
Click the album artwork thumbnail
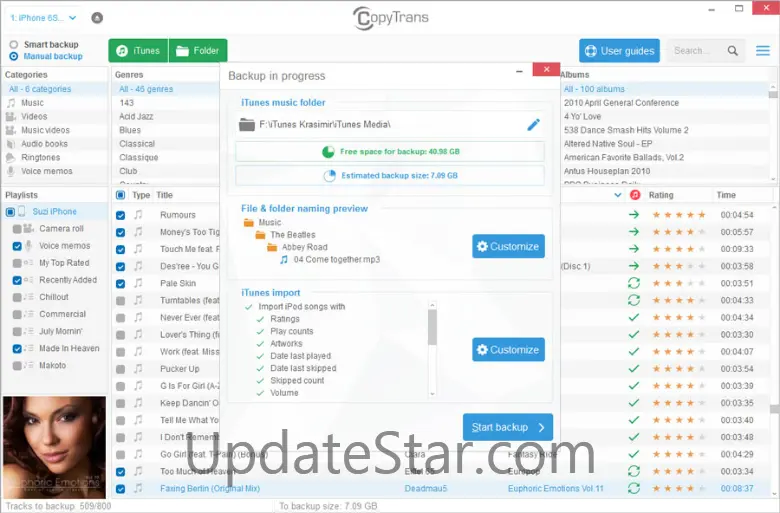pos(54,447)
